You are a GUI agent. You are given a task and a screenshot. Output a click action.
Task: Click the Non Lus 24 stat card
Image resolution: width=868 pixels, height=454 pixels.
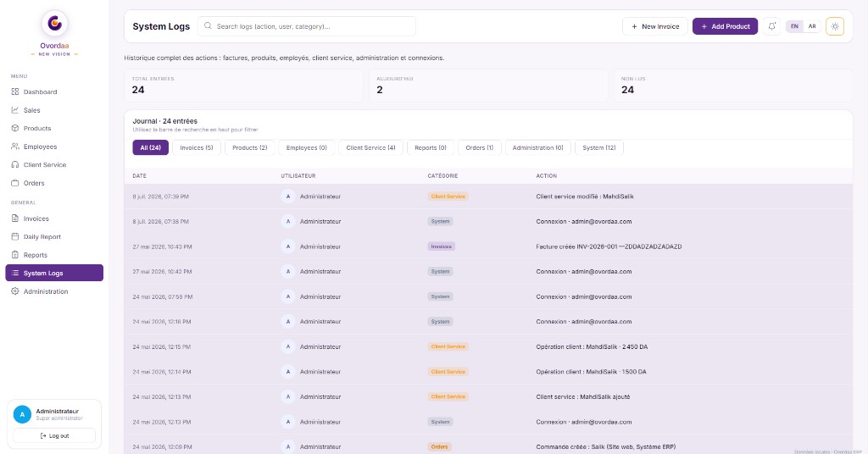pyautogui.click(x=733, y=86)
